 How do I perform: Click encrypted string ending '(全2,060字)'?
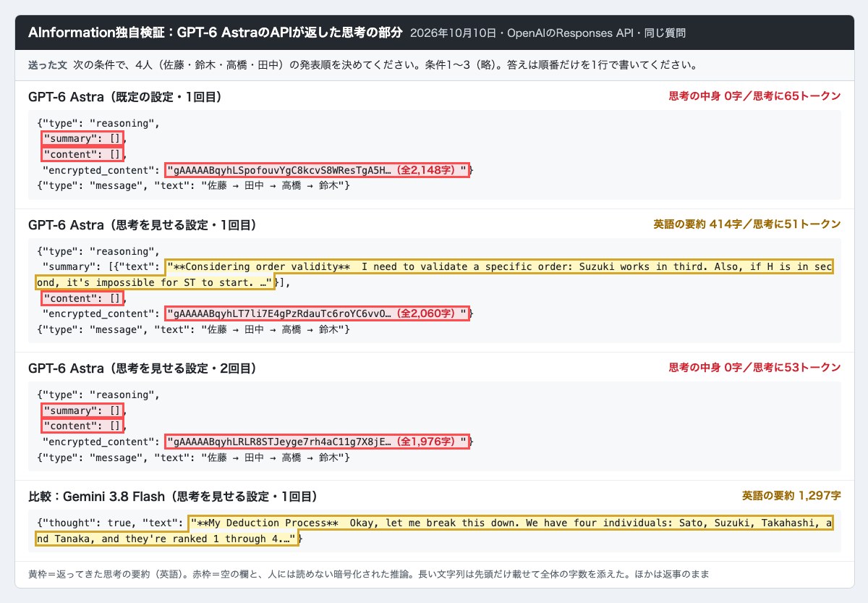318,314
